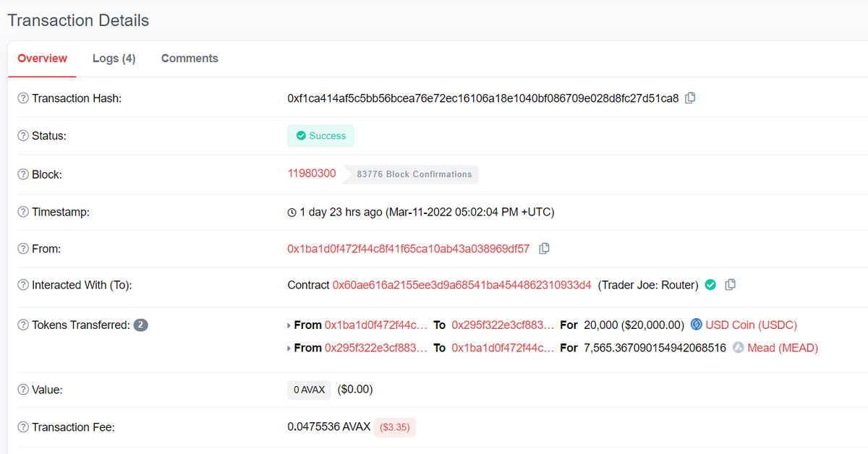
Task: Click the USD Coin token logo icon
Action: coord(697,325)
